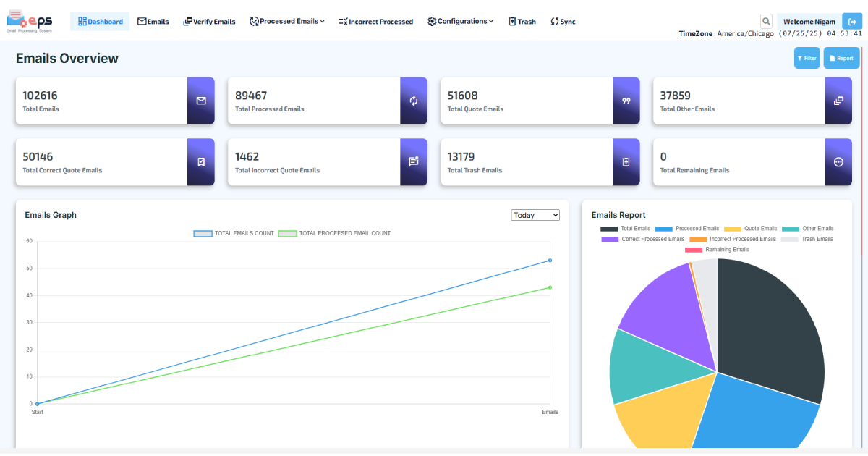Open the Incorrect Processed page

375,22
